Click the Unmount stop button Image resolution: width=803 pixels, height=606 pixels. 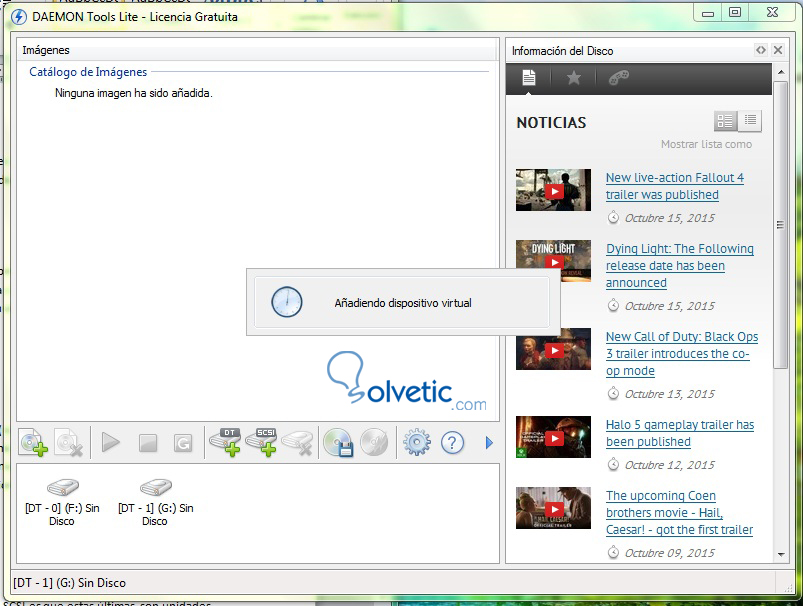[x=148, y=443]
